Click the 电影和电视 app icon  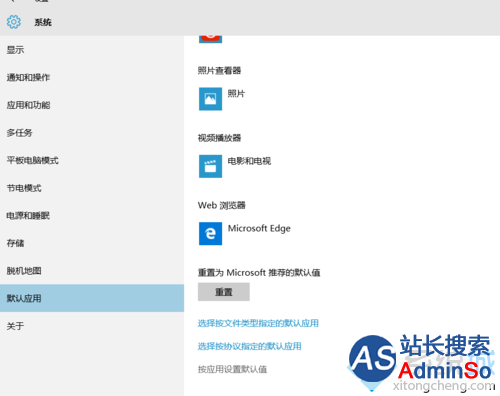click(x=210, y=166)
